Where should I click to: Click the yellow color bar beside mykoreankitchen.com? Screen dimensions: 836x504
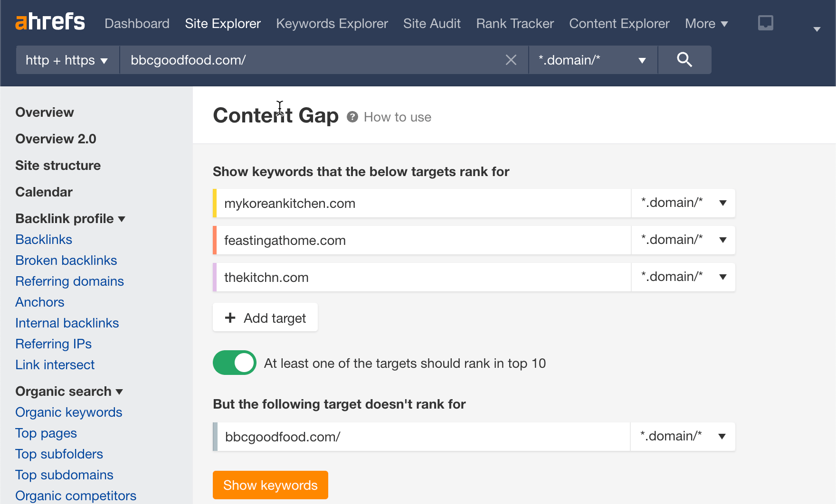coord(215,203)
